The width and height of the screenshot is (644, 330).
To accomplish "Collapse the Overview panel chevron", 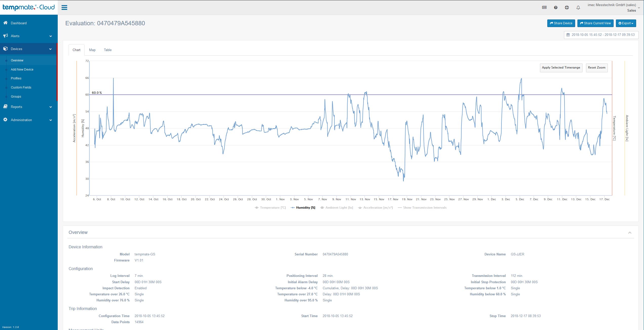I will pyautogui.click(x=630, y=233).
